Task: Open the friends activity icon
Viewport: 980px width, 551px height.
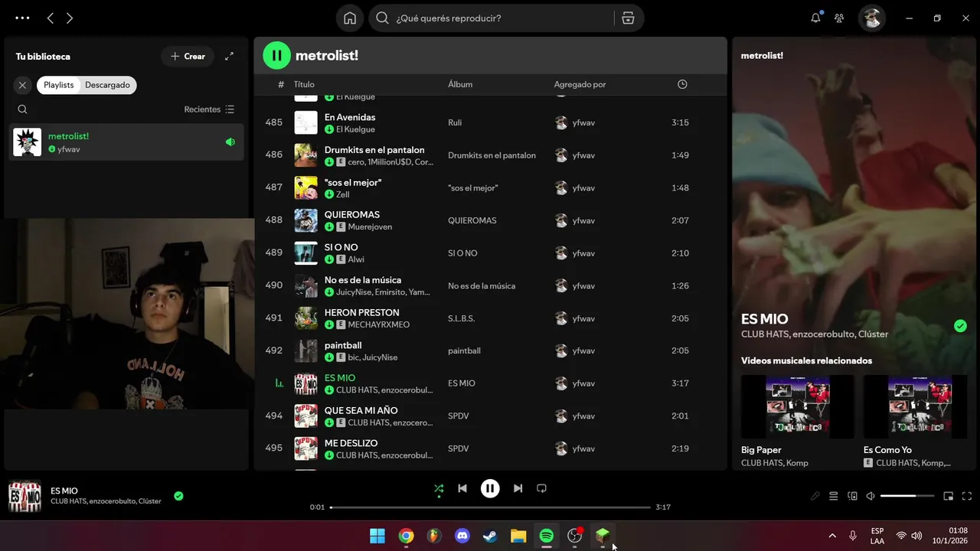Action: 840,18
